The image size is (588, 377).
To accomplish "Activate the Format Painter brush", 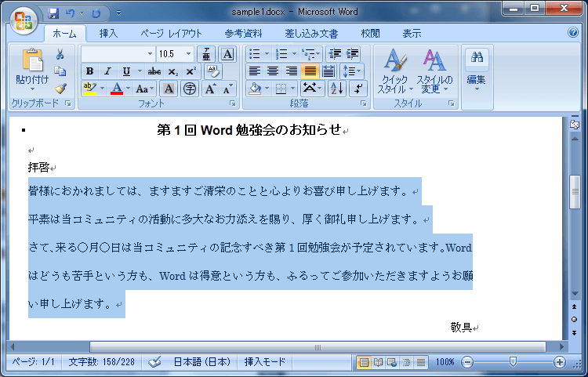I will click(x=60, y=89).
